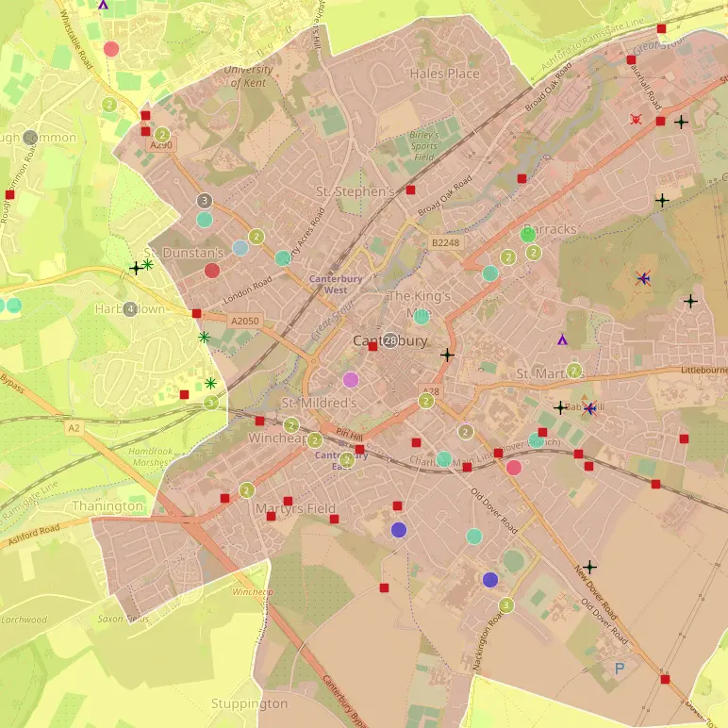This screenshot has height=728, width=728.
Task: Click the magenta circle marker above St. Mildred's
Action: tap(351, 380)
